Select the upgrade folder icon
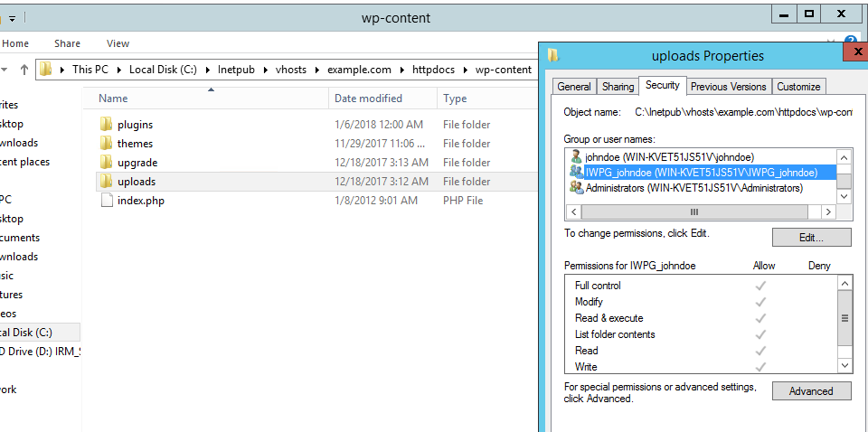Screen dimensions: 868x432 pyautogui.click(x=107, y=163)
